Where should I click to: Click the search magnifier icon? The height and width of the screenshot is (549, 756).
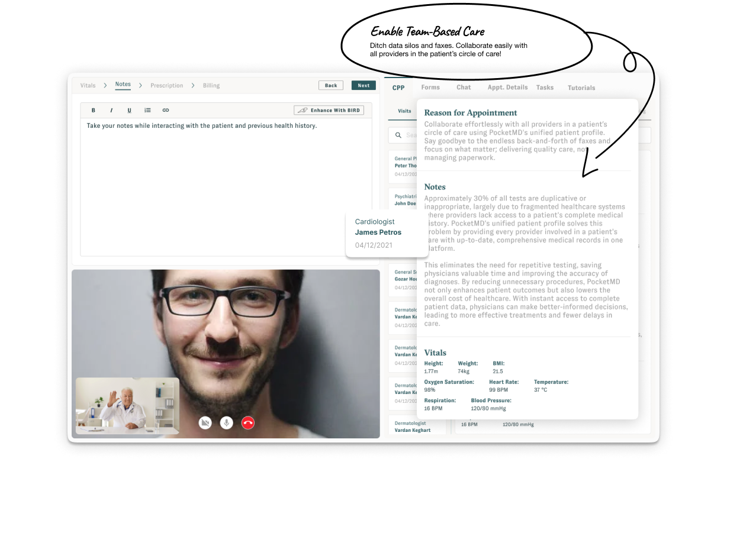[x=398, y=135]
